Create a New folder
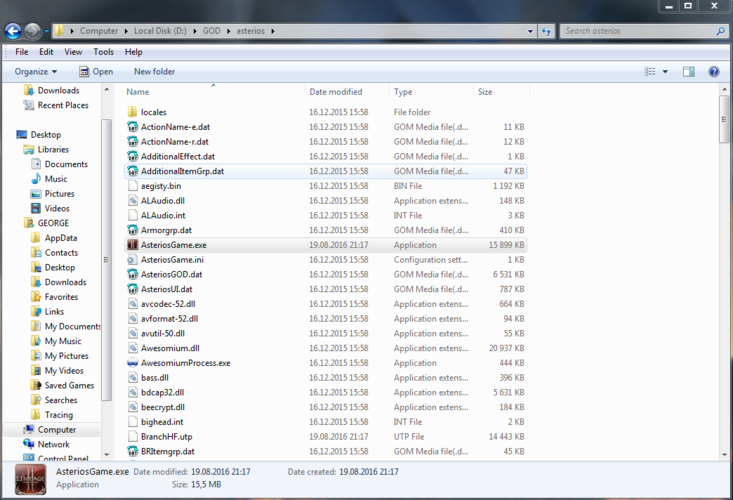Screen dimensions: 733x500 click(x=154, y=71)
